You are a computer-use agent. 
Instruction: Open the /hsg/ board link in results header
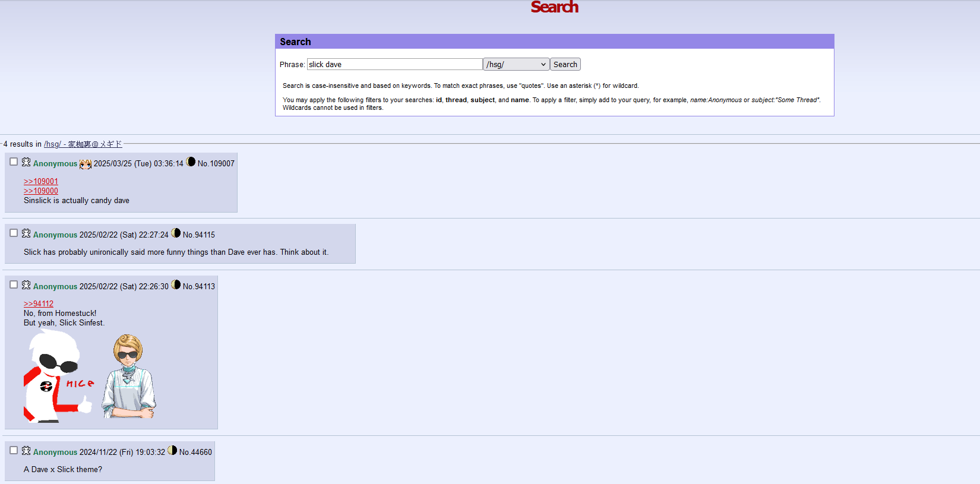coord(83,144)
